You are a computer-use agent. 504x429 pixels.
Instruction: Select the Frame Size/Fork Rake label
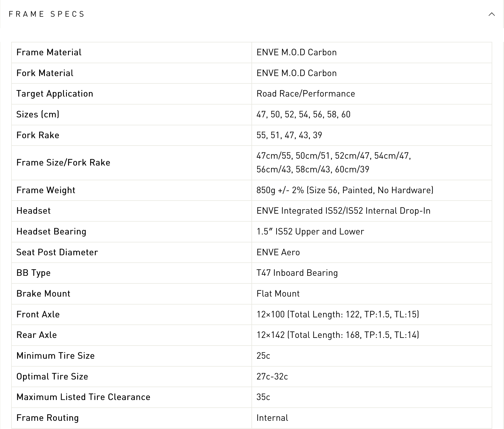[x=63, y=163]
